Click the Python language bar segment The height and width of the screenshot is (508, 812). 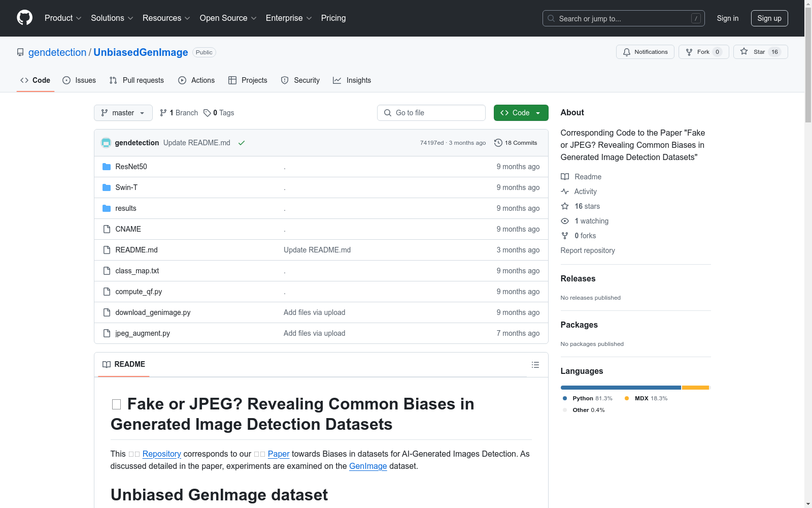coord(621,388)
